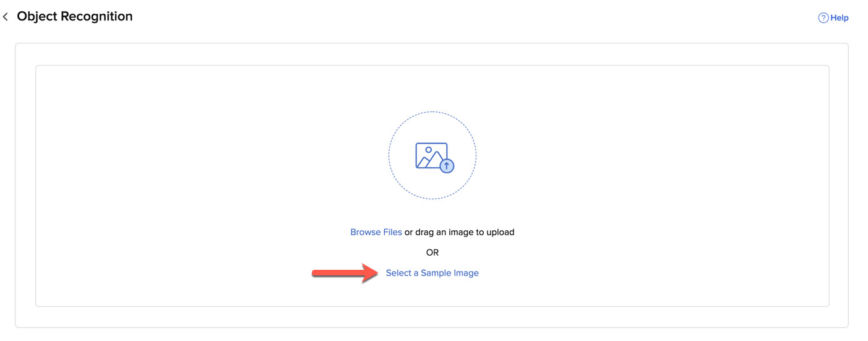Open Browse Files to choose an image

[x=376, y=232]
